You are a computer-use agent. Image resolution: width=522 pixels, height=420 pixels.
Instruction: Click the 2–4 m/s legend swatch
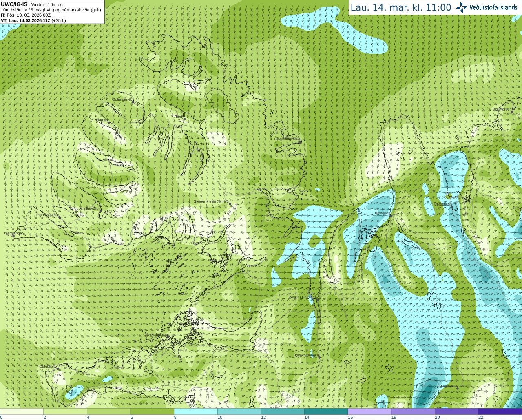[x=65, y=411]
